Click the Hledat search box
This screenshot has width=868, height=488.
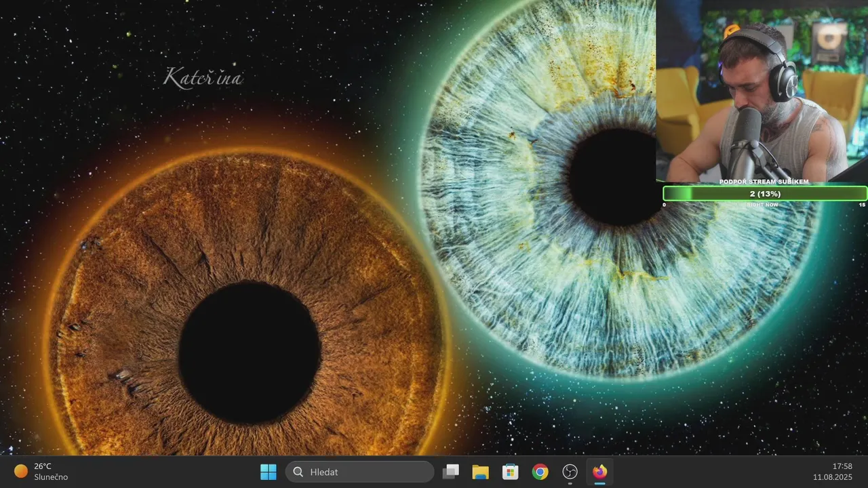point(359,472)
